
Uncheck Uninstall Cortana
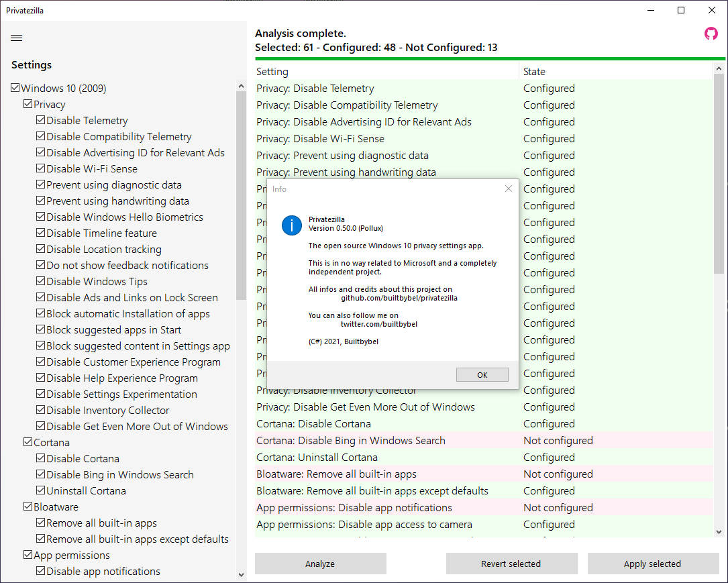point(40,490)
